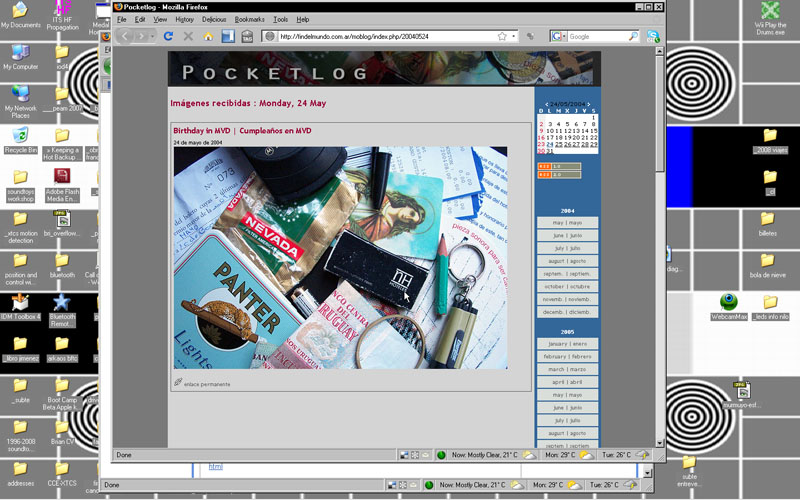
Task: Open the Tools menu
Action: pyautogui.click(x=281, y=19)
